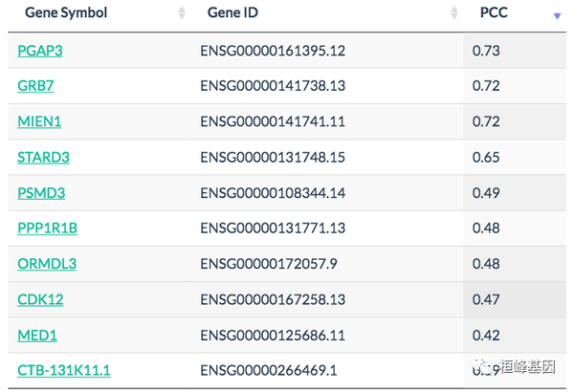The width and height of the screenshot is (574, 392).
Task: Open the STARD3 gene link
Action: (x=43, y=157)
